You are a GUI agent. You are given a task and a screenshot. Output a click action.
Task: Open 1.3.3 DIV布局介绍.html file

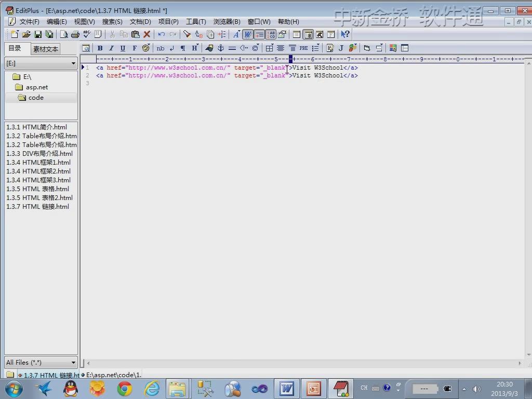click(x=39, y=154)
